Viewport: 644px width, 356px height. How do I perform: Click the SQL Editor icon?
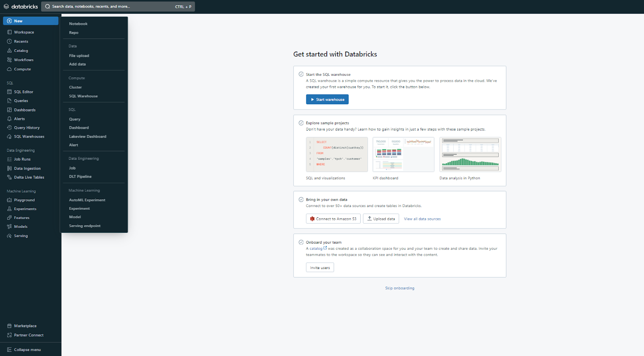tap(9, 92)
